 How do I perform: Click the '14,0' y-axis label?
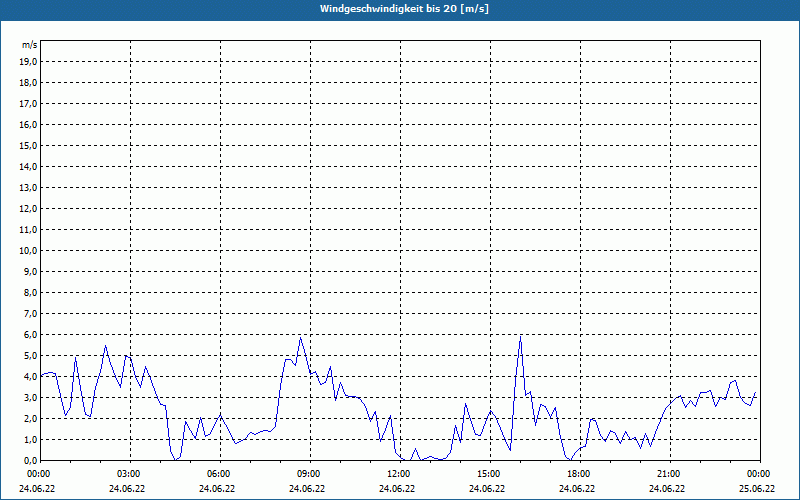(x=28, y=166)
